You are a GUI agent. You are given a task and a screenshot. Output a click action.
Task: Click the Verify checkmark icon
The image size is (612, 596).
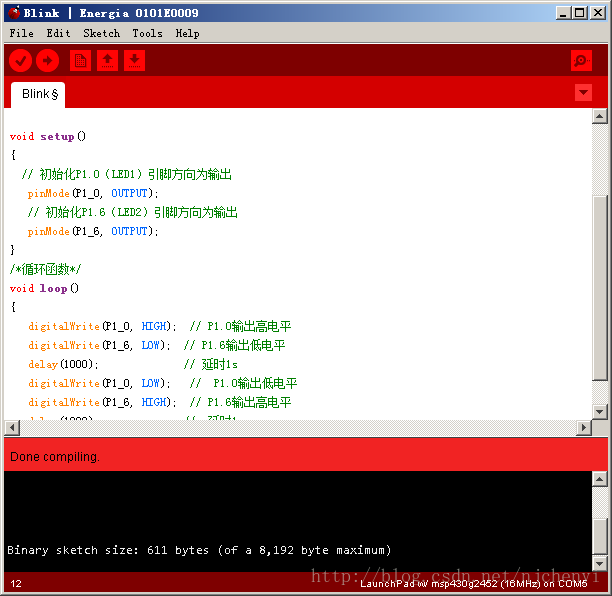click(20, 61)
